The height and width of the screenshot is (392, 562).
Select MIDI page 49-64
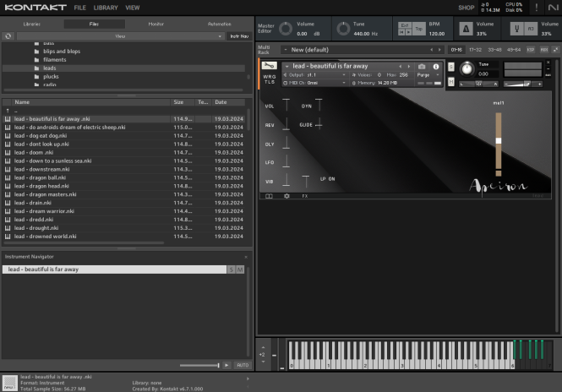click(514, 50)
